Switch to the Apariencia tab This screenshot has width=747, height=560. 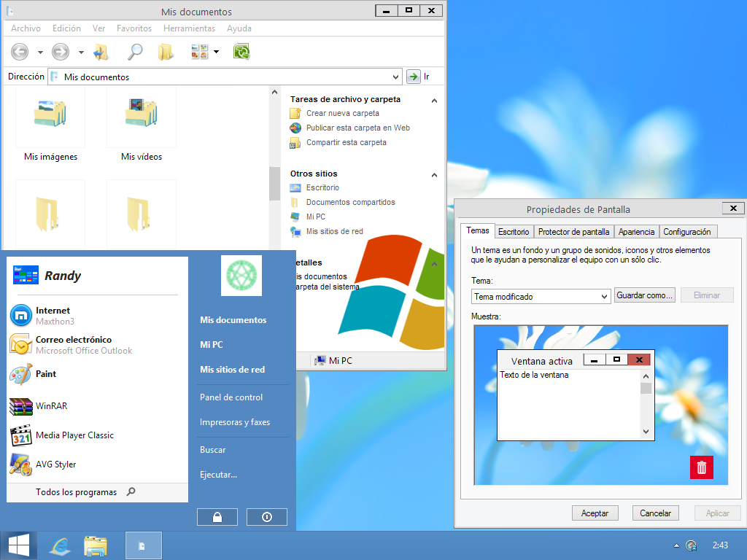coord(636,232)
